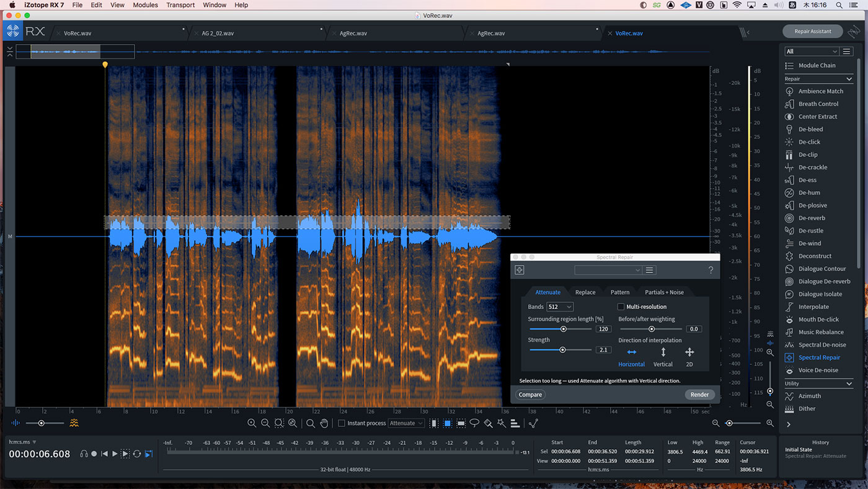Viewport: 868px width, 489px height.
Task: Expand the module list panel arrow
Action: 789,424
